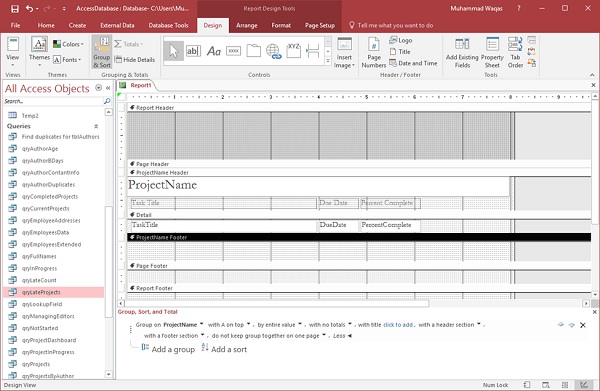This screenshot has height=391, width=600.
Task: Toggle the Group & Sort pane button
Action: coord(102,52)
